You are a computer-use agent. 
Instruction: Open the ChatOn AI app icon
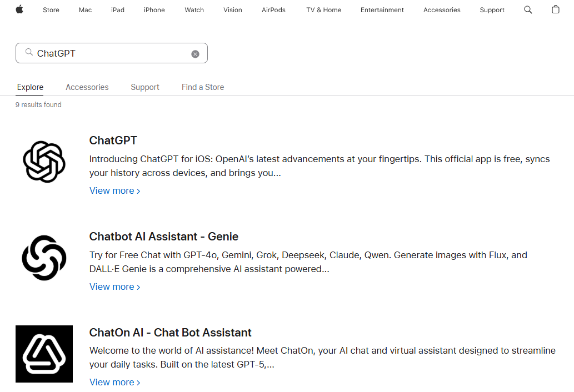tap(44, 354)
